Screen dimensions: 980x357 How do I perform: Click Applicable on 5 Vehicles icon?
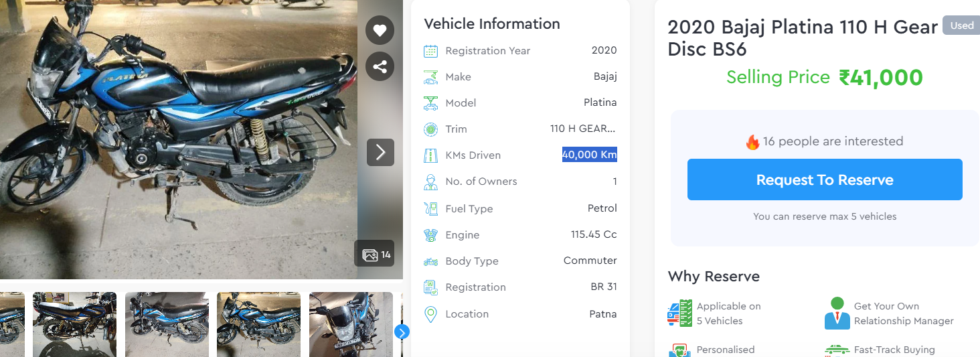coord(679,313)
